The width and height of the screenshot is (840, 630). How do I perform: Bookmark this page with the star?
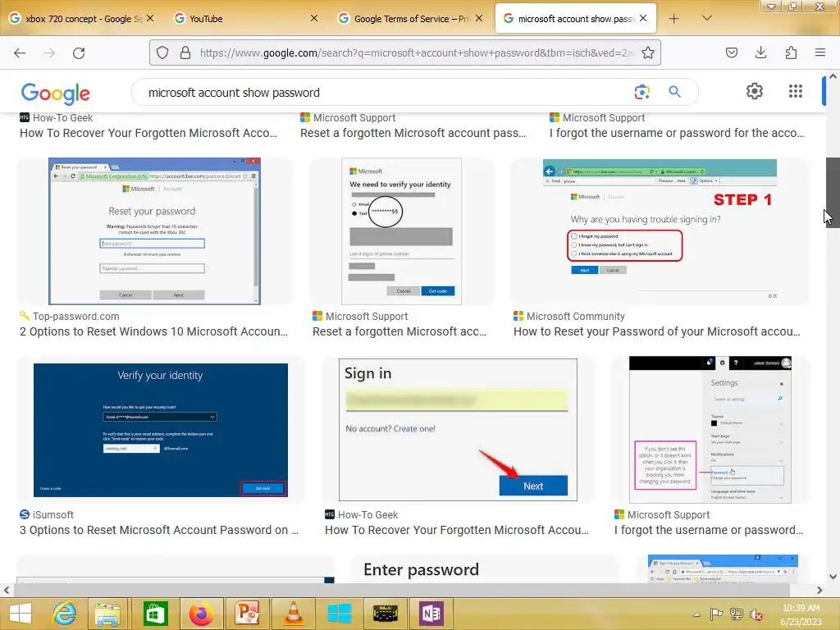(x=648, y=52)
